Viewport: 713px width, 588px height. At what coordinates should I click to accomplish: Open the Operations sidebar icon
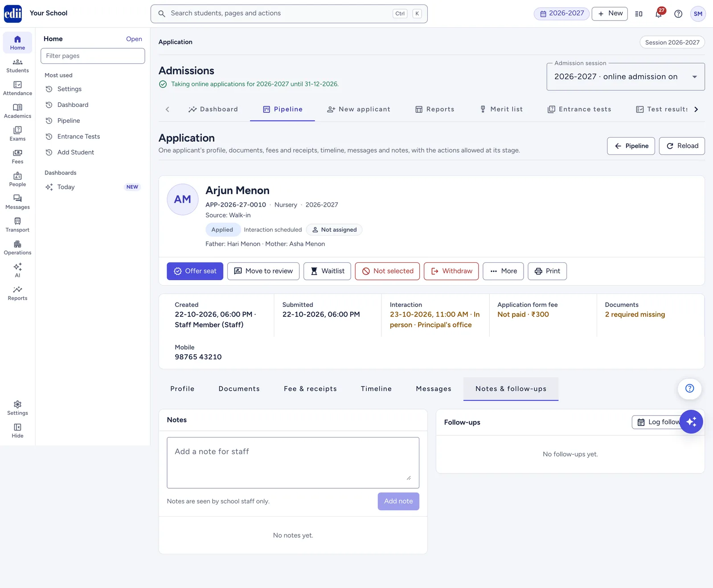pyautogui.click(x=17, y=247)
